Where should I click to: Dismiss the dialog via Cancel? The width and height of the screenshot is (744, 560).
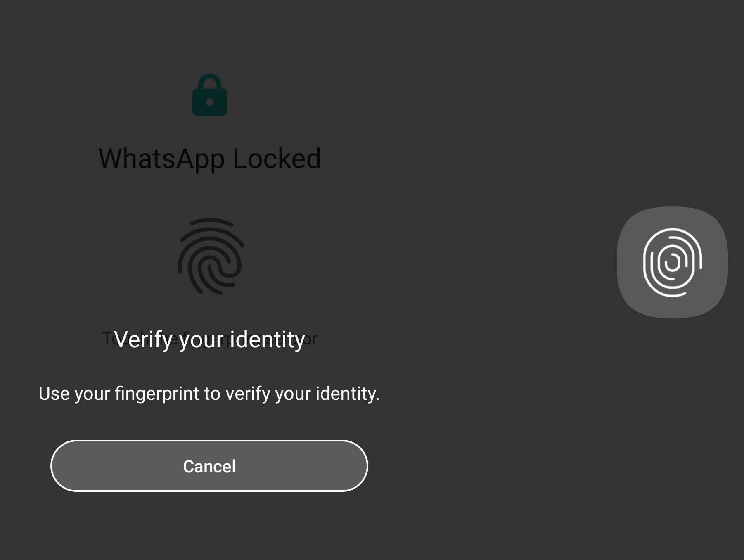pos(209,466)
